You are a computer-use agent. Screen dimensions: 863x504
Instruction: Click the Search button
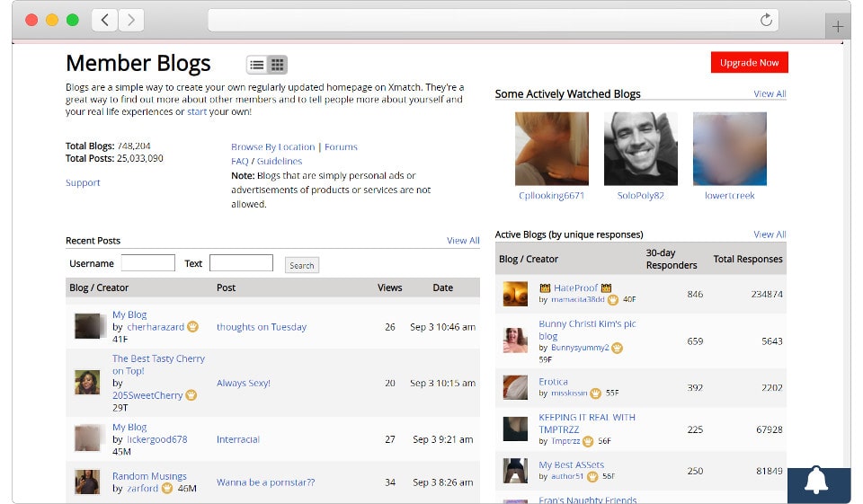click(x=302, y=265)
